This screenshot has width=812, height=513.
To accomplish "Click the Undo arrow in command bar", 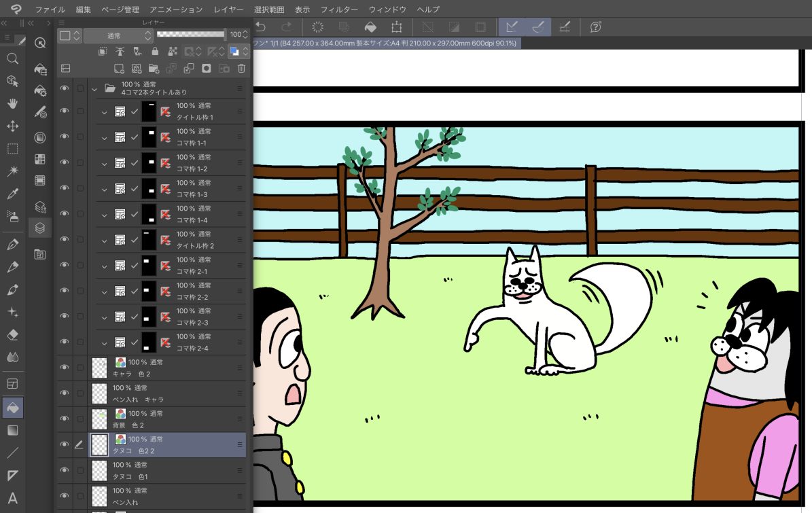I will pyautogui.click(x=260, y=27).
